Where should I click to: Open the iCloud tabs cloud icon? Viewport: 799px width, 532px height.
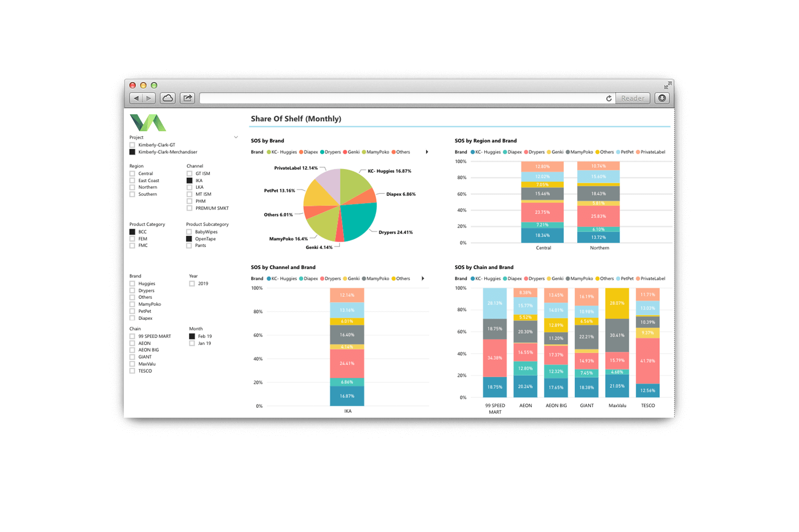tap(168, 98)
